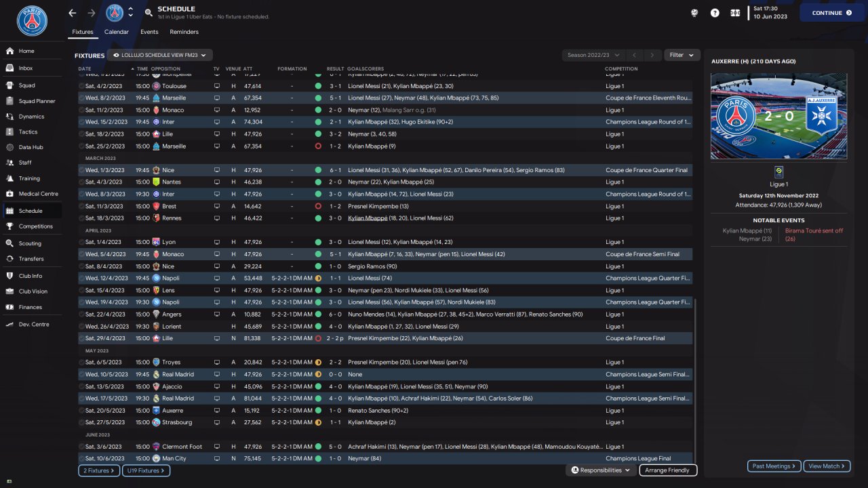868x488 pixels.
Task: Go to the Squad screen
Action: point(32,85)
